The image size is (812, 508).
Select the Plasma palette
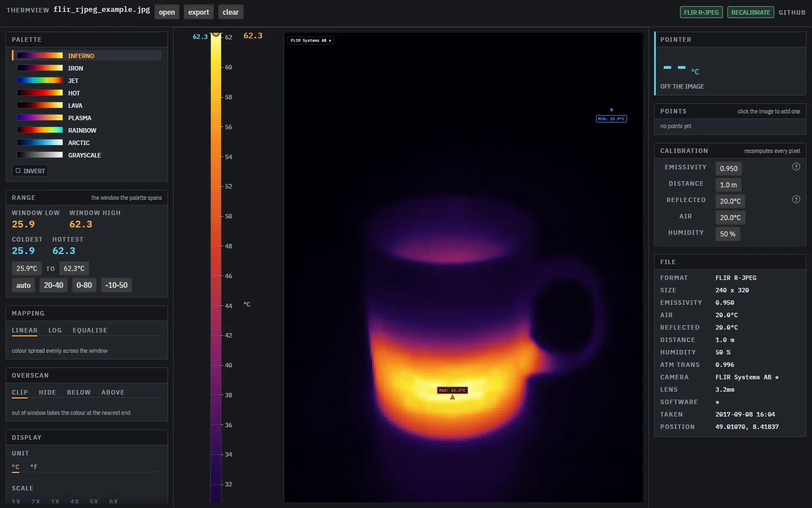pyautogui.click(x=87, y=117)
